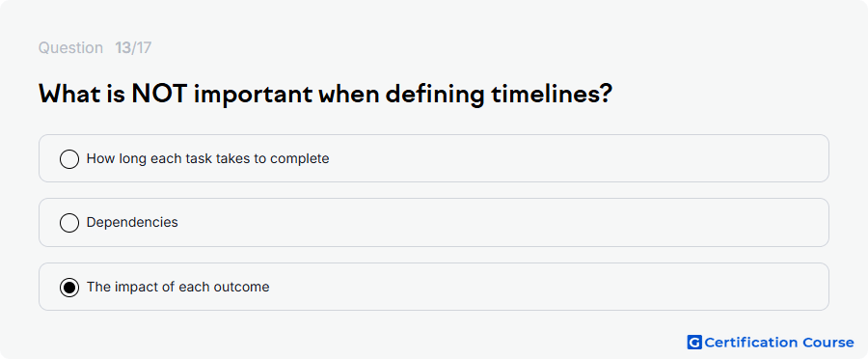Viewport: 868px width, 359px height.
Task: Select radio circle for How long each task takes
Action: (x=69, y=159)
